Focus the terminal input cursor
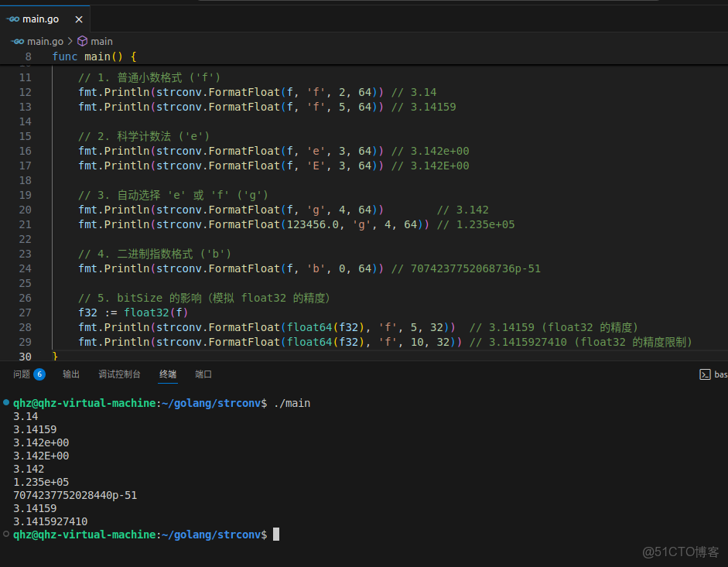Screen dimensions: 728x567 tap(276, 535)
